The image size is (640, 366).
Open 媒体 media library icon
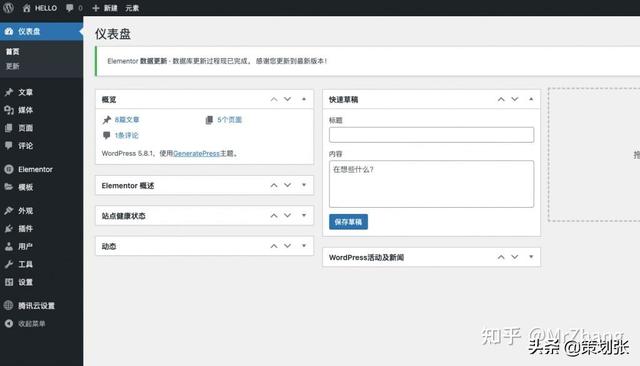(x=9, y=110)
